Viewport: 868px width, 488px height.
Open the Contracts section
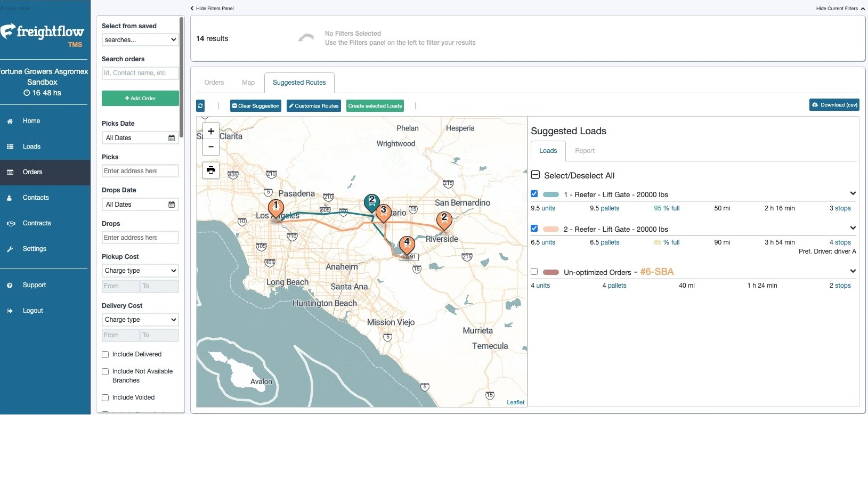(x=37, y=223)
